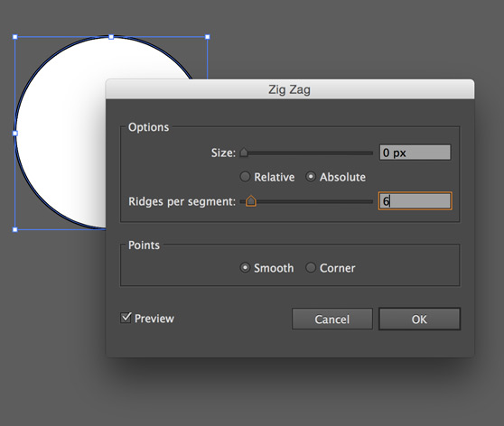The image size is (504, 426).
Task: Click the top-right bounding box handle
Action: (208, 37)
